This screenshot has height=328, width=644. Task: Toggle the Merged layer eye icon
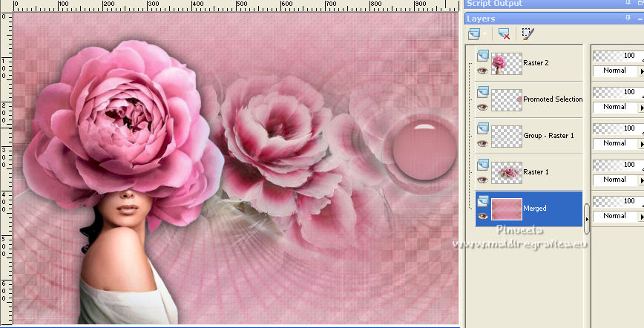pyautogui.click(x=482, y=216)
